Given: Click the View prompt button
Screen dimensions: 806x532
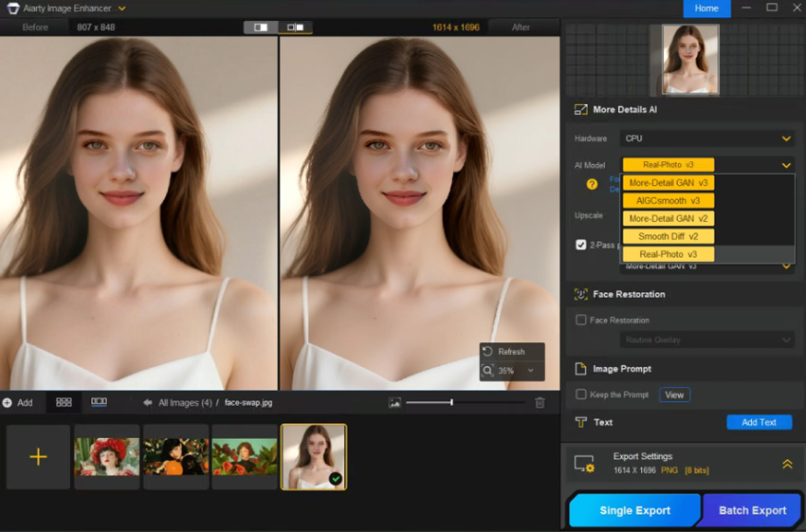Looking at the screenshot, I should tap(674, 394).
